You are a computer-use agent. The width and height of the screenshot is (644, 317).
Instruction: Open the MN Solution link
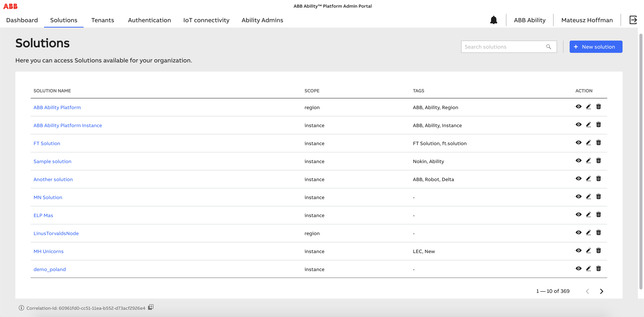(48, 197)
